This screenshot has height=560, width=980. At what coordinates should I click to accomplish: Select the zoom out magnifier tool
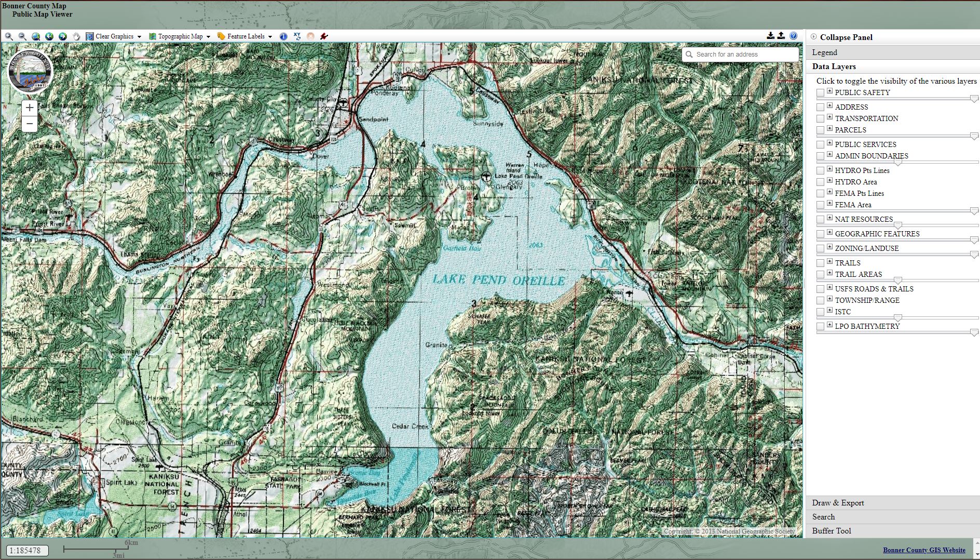(x=22, y=36)
